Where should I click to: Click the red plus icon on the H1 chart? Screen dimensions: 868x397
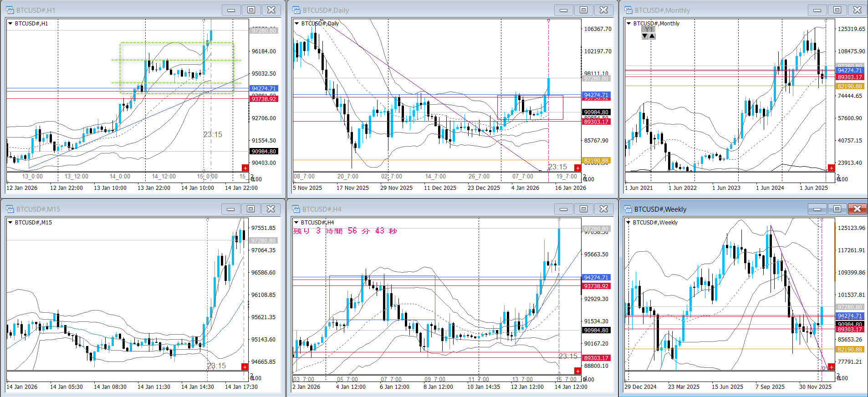[245, 168]
